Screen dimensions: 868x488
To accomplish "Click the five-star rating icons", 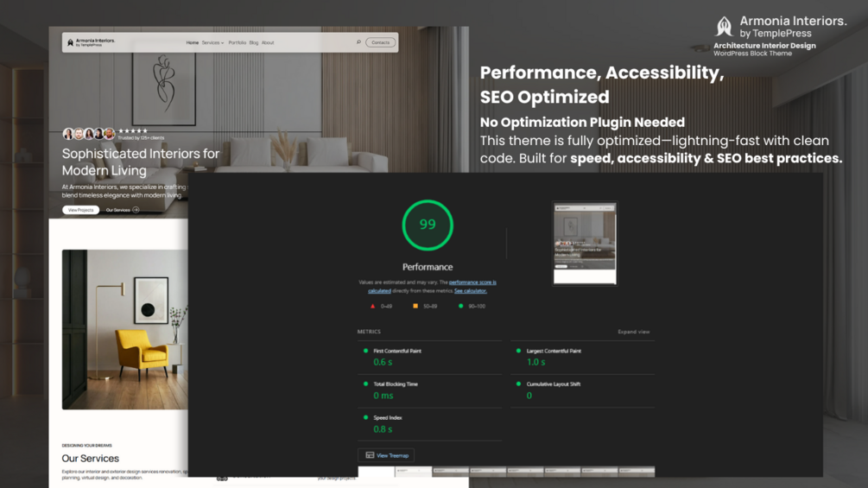I will [133, 131].
